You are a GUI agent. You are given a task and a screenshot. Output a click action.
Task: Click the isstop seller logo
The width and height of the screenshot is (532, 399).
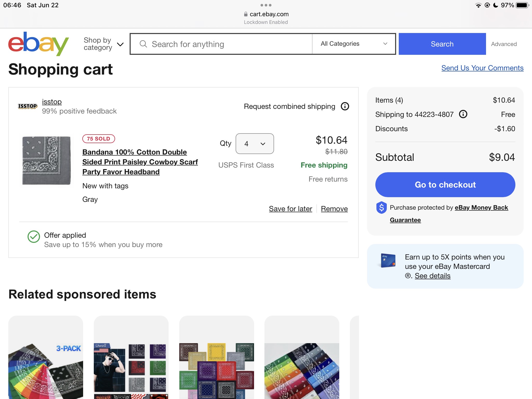click(28, 106)
